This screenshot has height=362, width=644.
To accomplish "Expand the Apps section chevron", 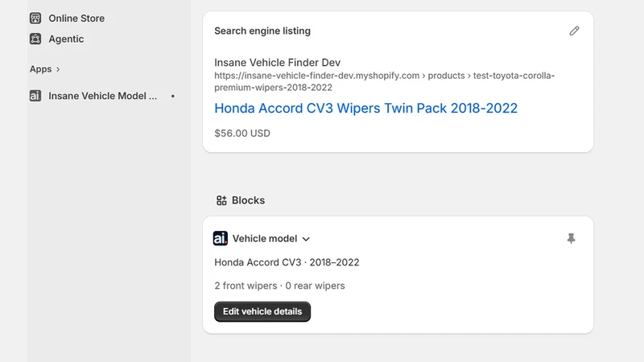I will click(58, 69).
